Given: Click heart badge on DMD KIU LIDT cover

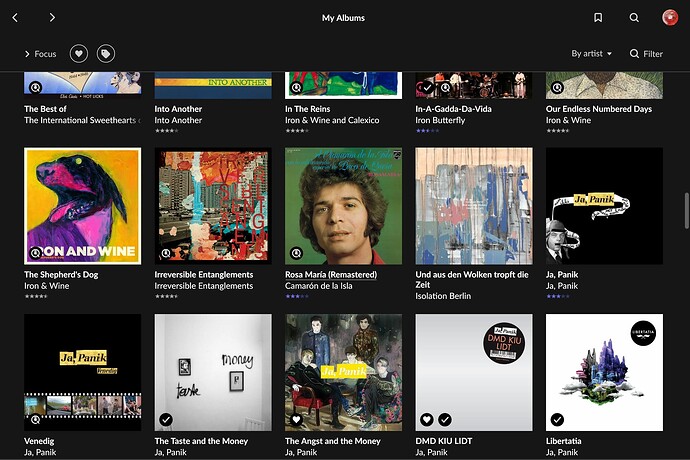Looking at the screenshot, I should pyautogui.click(x=426, y=420).
